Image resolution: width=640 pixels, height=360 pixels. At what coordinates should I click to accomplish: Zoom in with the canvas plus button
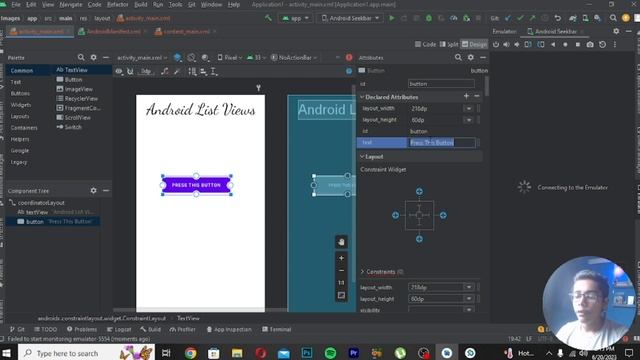click(341, 258)
